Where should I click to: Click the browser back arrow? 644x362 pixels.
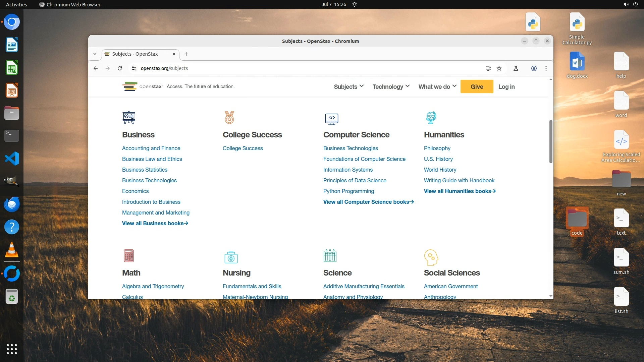pos(96,68)
